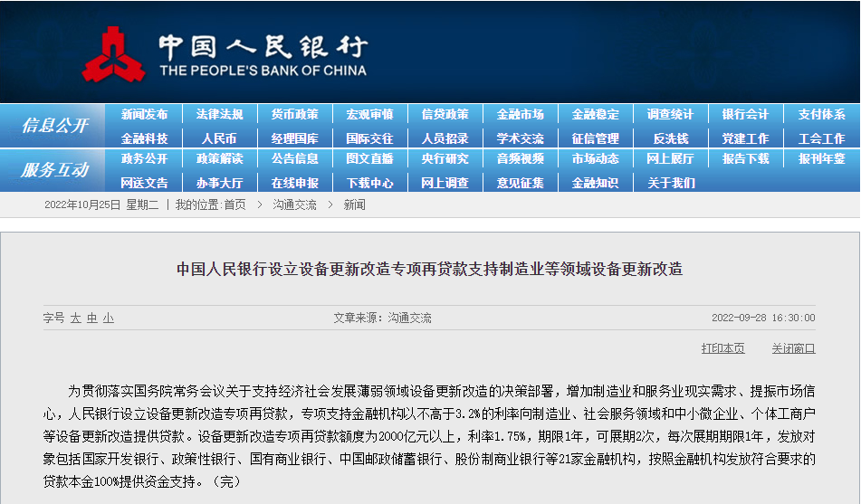861x504 pixels.
Task: Go to 网上展厅 page
Action: click(671, 158)
